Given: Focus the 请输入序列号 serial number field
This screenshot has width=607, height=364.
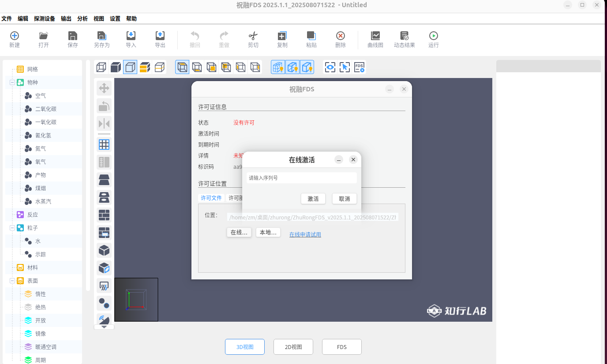Looking at the screenshot, I should pos(302,178).
